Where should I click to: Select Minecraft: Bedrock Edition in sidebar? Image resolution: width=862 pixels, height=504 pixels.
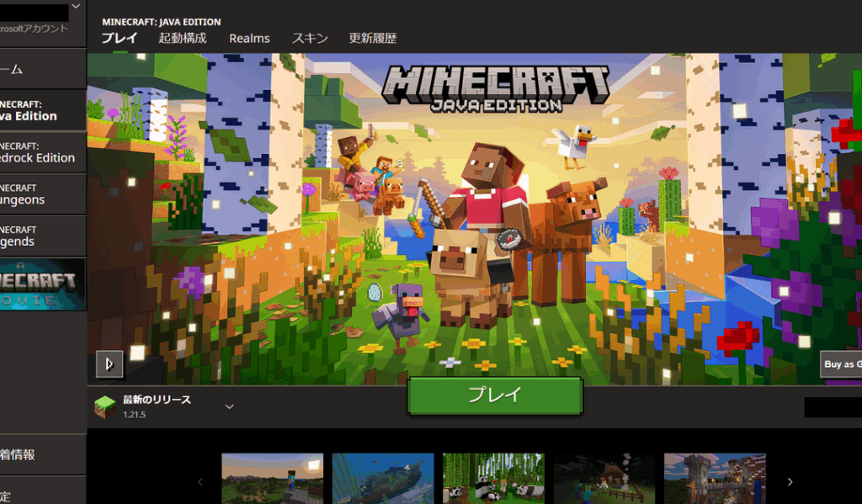click(x=42, y=152)
